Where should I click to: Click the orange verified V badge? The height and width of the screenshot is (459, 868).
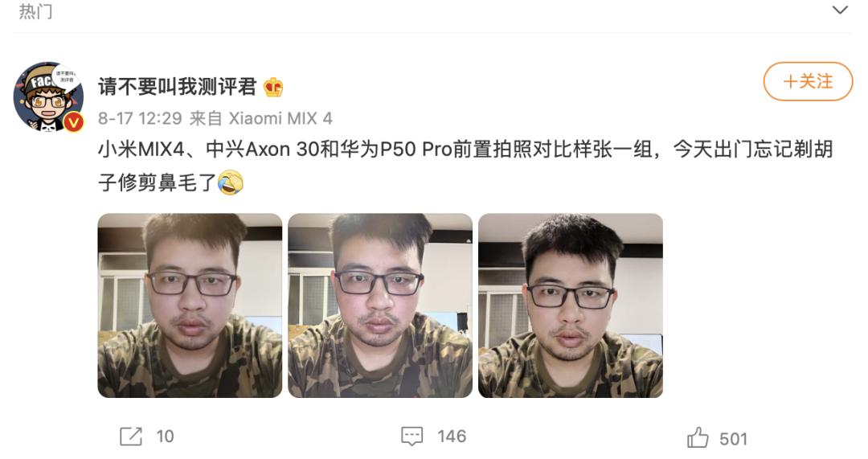coord(74,122)
